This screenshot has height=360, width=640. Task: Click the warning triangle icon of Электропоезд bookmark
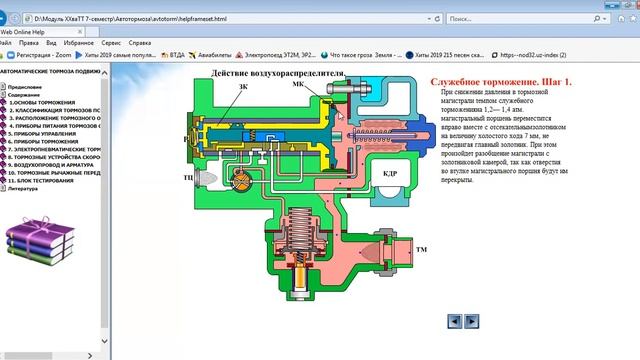239,55
